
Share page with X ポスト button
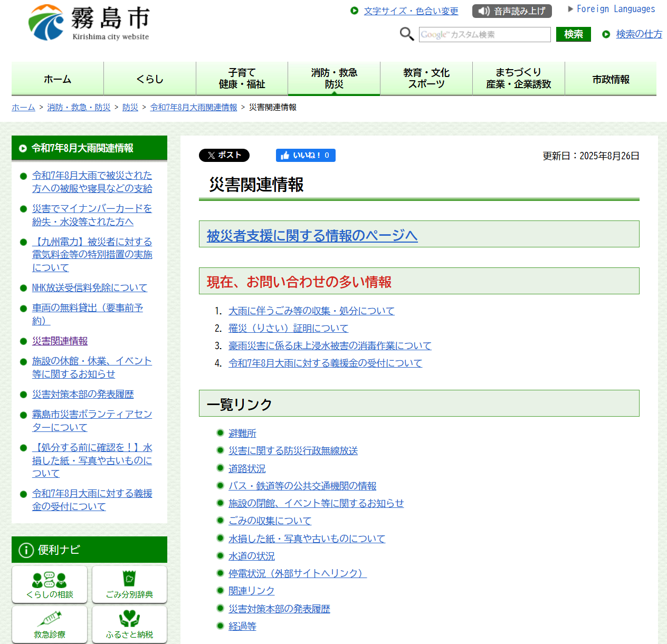pyautogui.click(x=224, y=155)
